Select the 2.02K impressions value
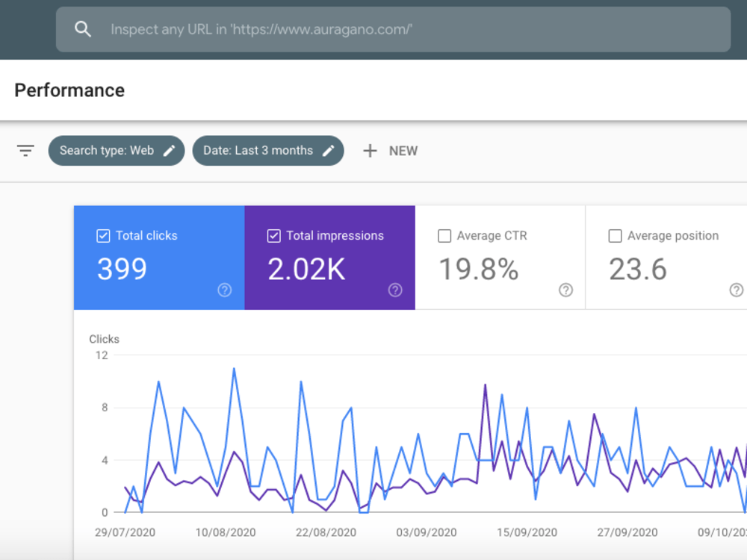The width and height of the screenshot is (747, 560). coord(306,269)
